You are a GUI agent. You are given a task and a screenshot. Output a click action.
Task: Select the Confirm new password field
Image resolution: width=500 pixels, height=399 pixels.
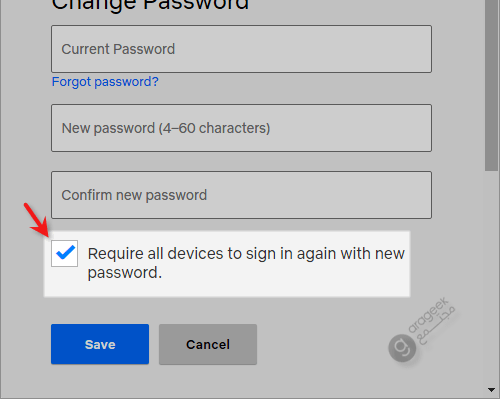point(241,195)
